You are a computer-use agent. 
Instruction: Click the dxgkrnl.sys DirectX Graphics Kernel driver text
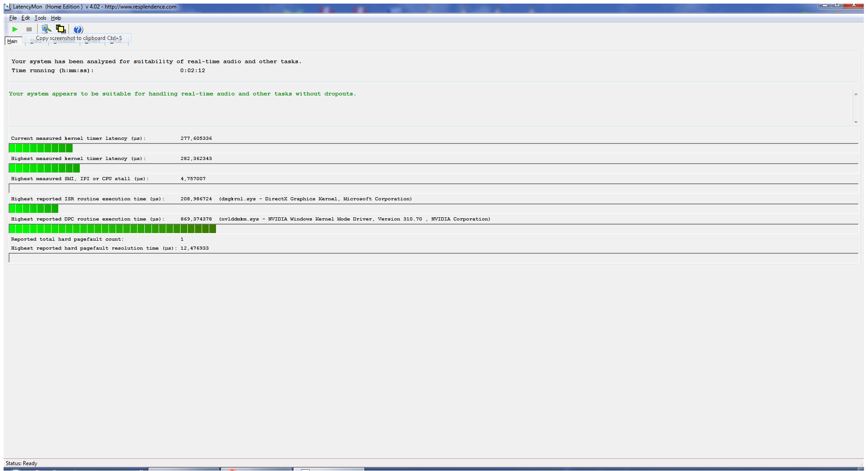click(x=315, y=199)
